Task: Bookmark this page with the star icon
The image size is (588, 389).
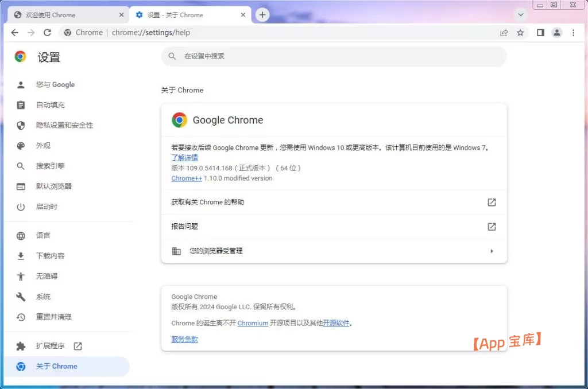Action: [x=520, y=33]
